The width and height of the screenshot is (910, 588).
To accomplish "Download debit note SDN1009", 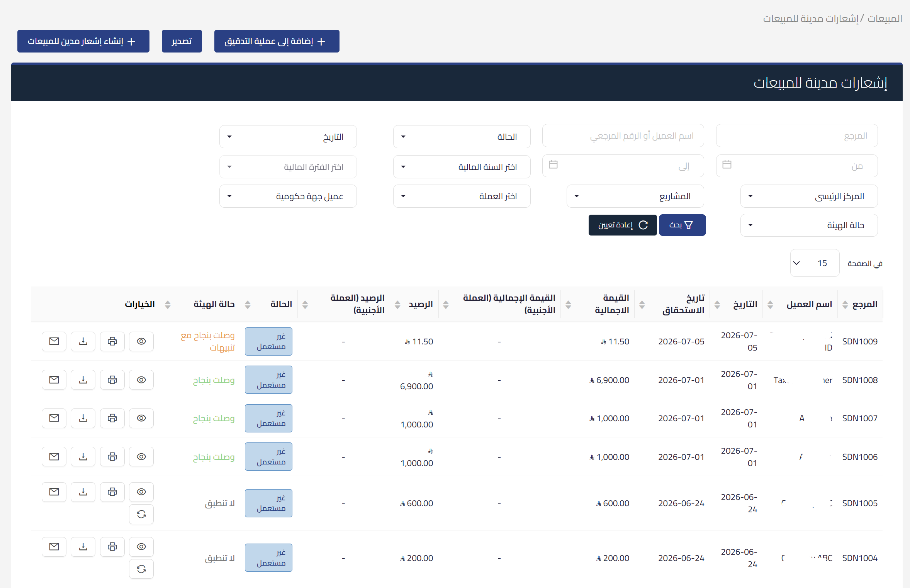I will tap(83, 341).
